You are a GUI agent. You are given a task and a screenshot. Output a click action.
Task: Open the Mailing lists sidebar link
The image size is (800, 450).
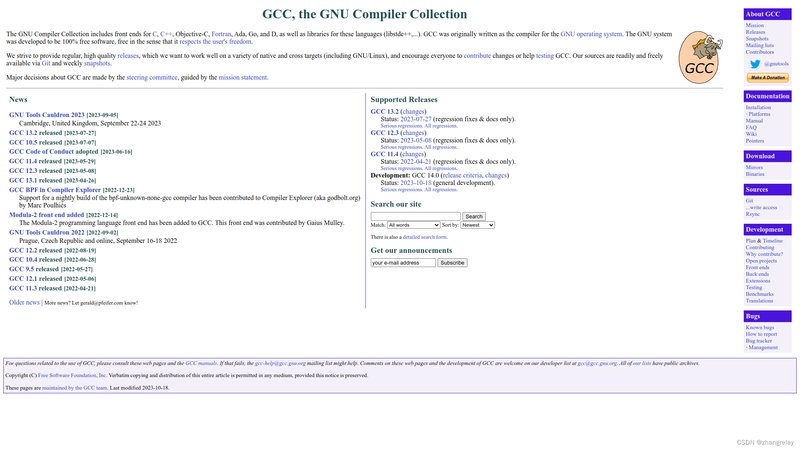tap(759, 45)
